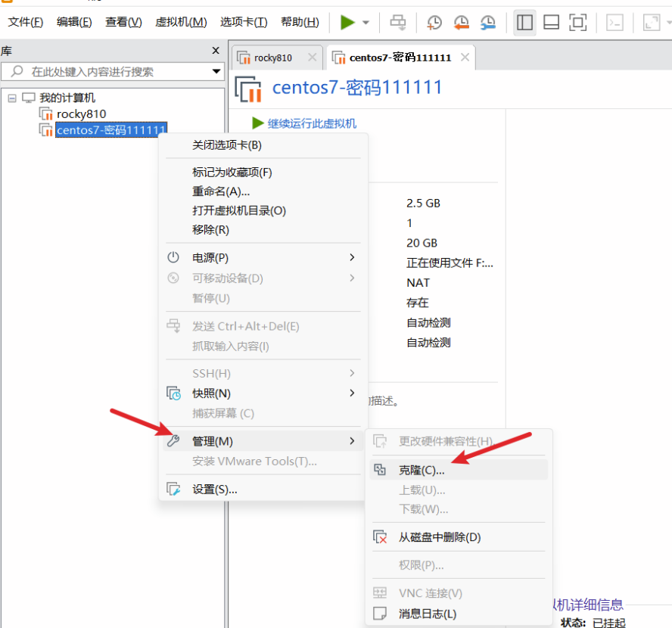Close the centos7-密码111111 tab
Image resolution: width=672 pixels, height=628 pixels.
pyautogui.click(x=465, y=57)
